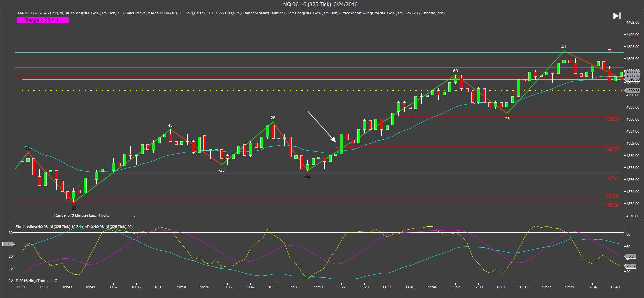Viewport: 644px width, 298px height.
Task: Click the 4402.00 price axis label
Action: [x=632, y=22]
